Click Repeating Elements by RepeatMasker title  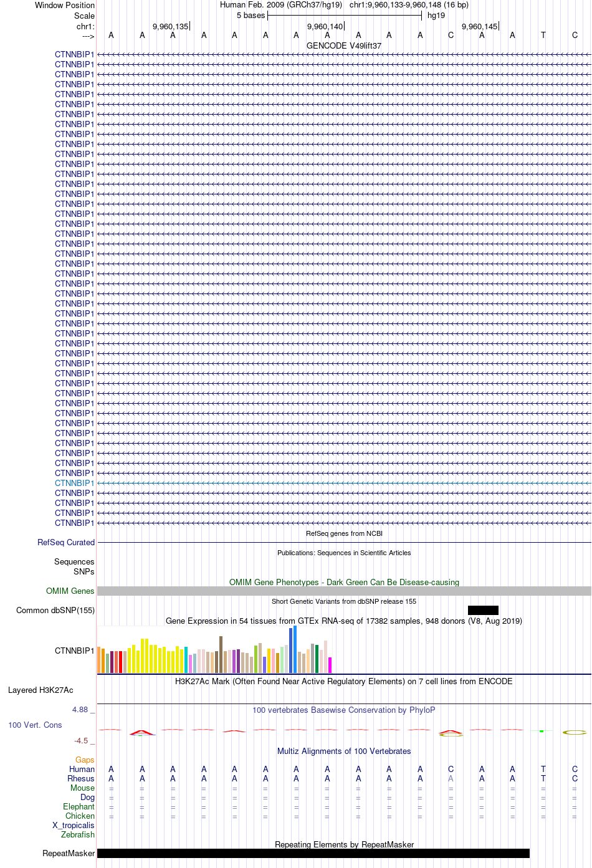tap(344, 844)
